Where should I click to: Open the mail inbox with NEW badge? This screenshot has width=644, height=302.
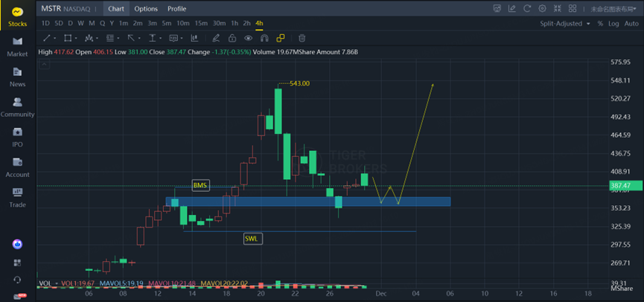19,296
